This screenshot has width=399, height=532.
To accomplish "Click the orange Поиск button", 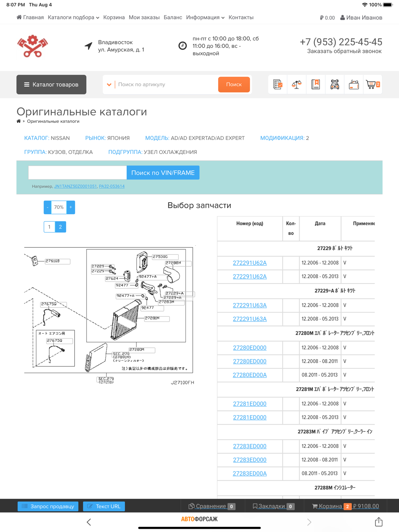I will coord(234,85).
